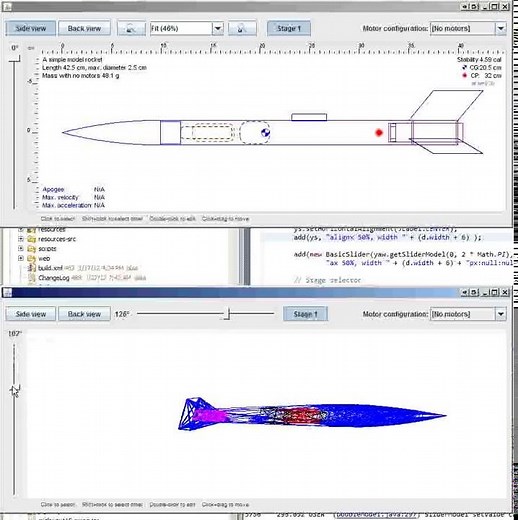
Task: Toggle Stage 1 in the 3D figure window
Action: pyautogui.click(x=305, y=314)
